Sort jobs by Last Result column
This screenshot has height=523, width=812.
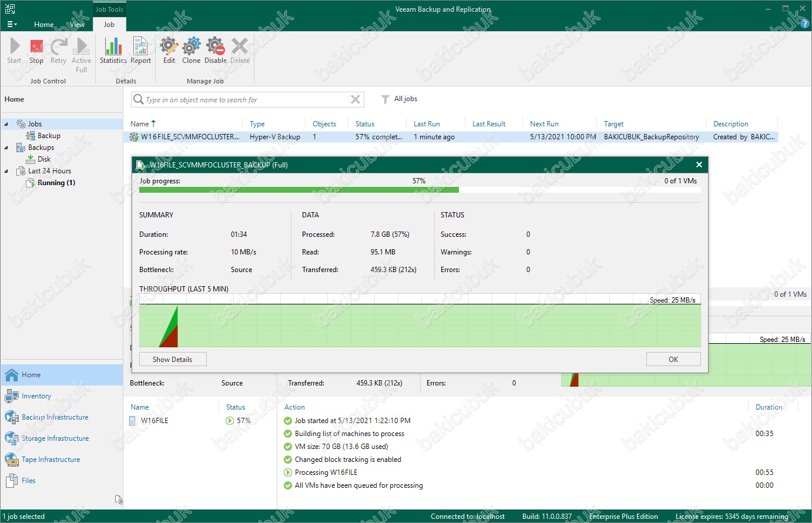coord(489,124)
